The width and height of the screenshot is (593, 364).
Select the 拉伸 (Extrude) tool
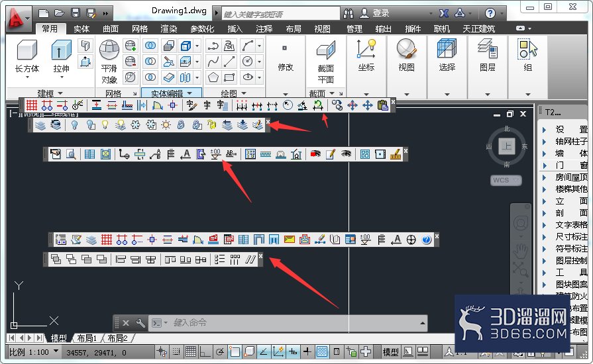61,57
